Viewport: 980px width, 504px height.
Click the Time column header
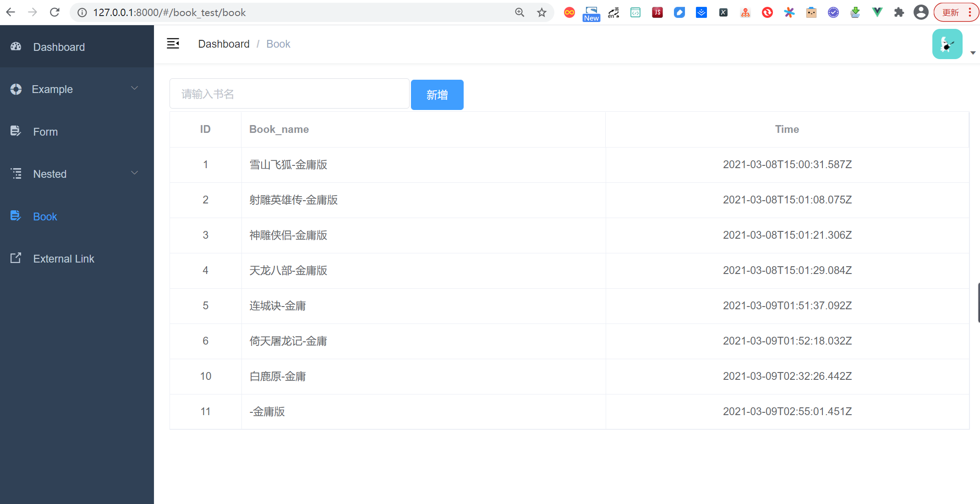pyautogui.click(x=787, y=129)
